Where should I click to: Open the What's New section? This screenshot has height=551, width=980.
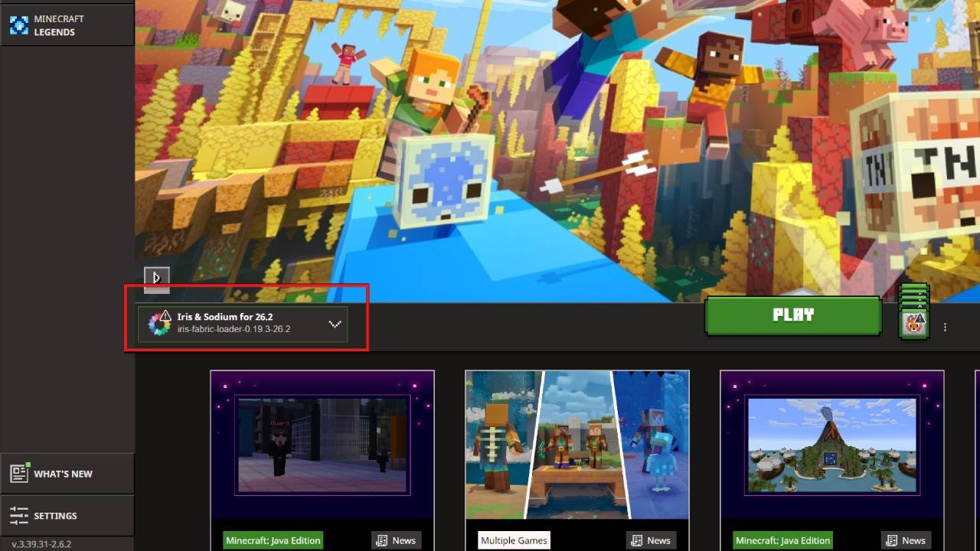tap(67, 474)
